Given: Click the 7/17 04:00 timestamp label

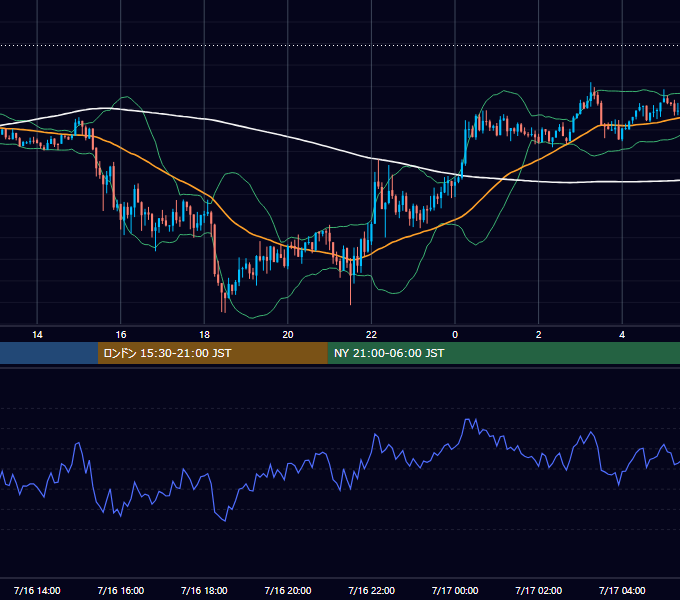Looking at the screenshot, I should pyautogui.click(x=622, y=590).
